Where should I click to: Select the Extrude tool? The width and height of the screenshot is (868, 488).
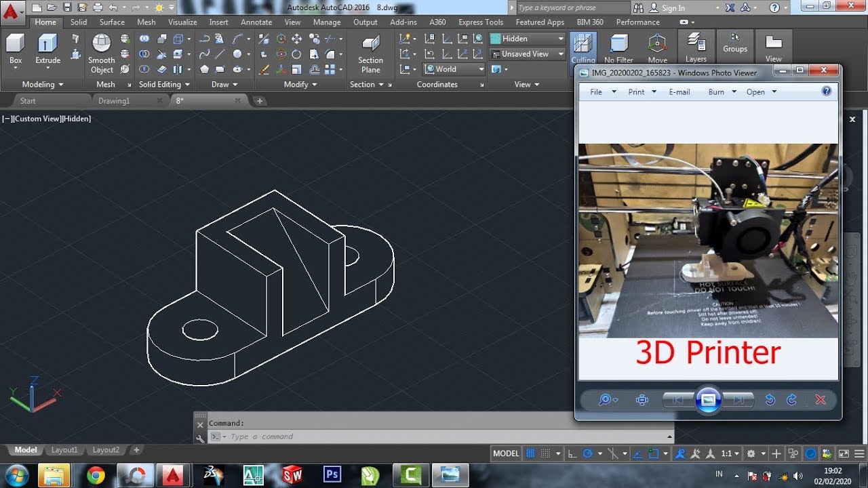(47, 49)
